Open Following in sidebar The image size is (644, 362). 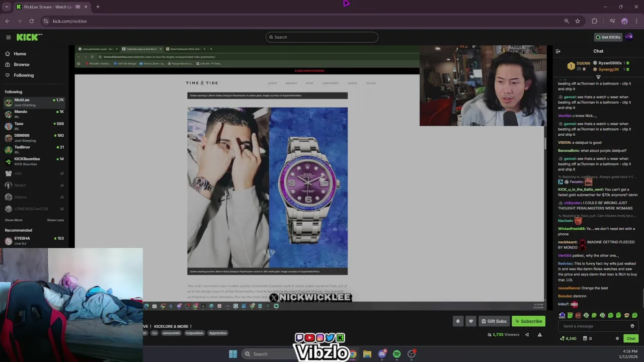[24, 75]
